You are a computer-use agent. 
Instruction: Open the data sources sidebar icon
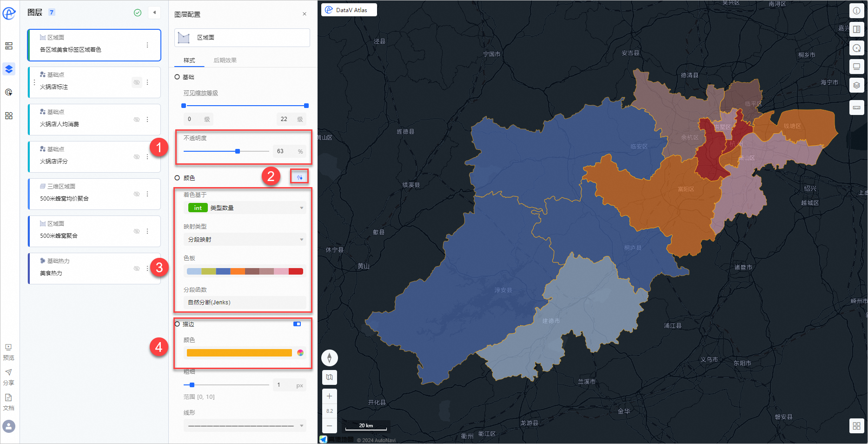coord(9,46)
